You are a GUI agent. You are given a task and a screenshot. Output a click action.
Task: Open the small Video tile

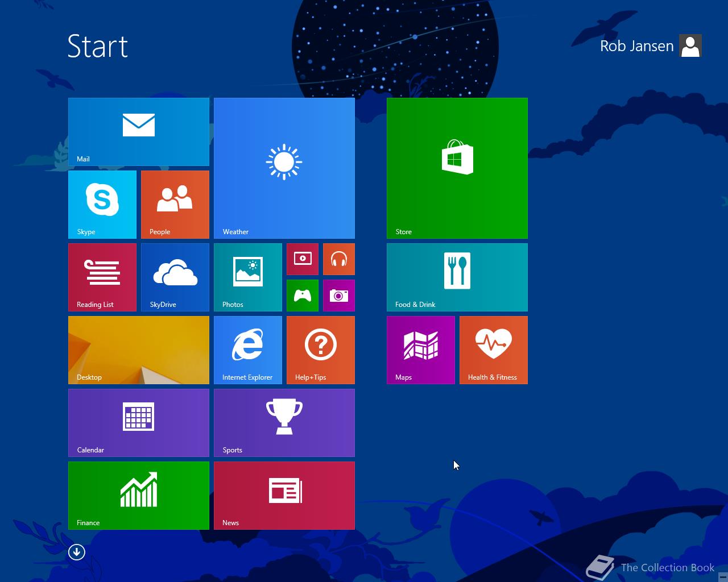click(303, 259)
